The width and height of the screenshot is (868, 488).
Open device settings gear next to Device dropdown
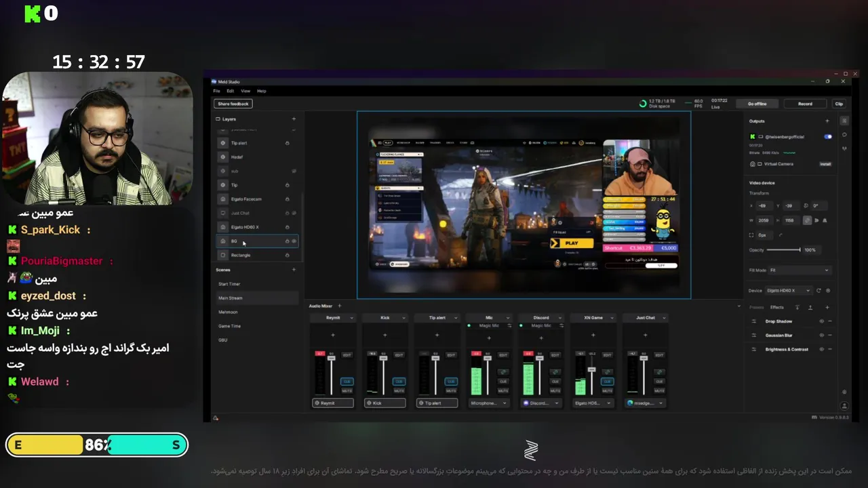click(x=828, y=290)
